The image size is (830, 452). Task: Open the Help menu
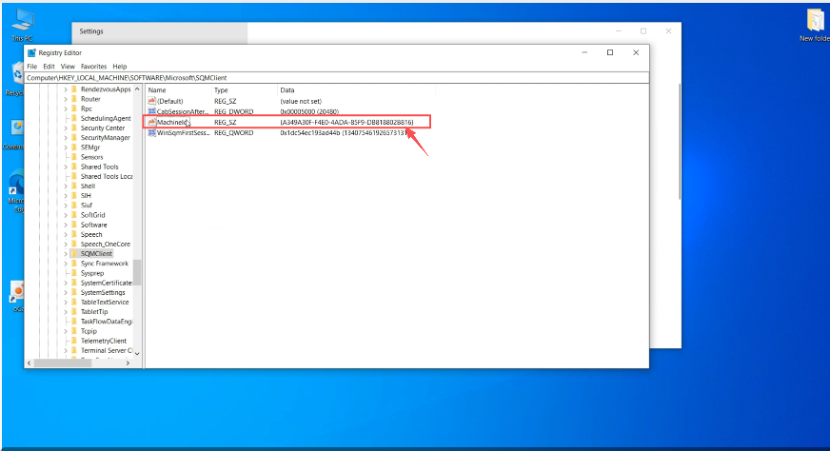click(x=120, y=67)
